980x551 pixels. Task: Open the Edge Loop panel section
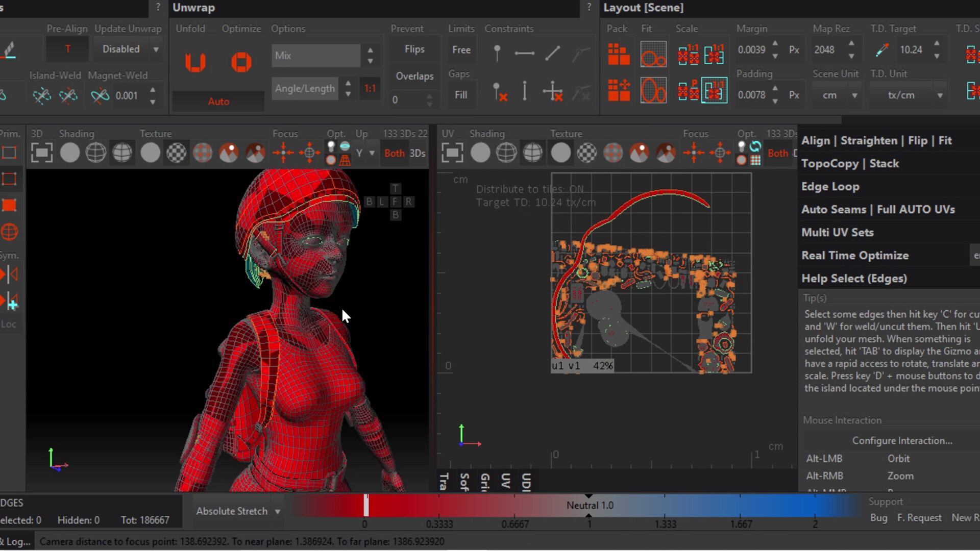pos(830,186)
